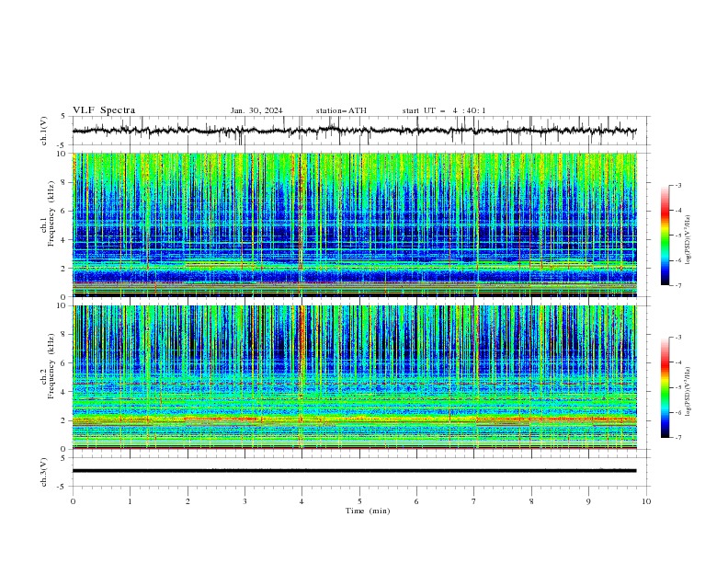Click time axis tick label "1"
The width and height of the screenshot is (728, 563).
(x=130, y=501)
